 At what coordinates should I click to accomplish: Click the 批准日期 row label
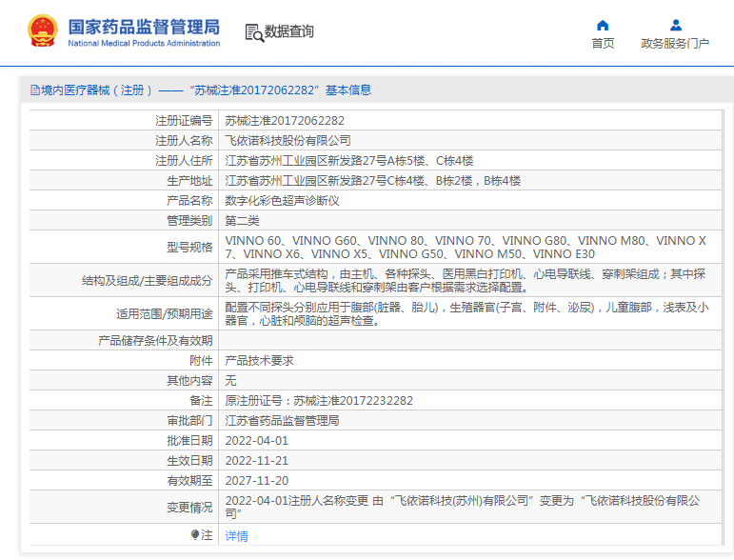tap(189, 441)
